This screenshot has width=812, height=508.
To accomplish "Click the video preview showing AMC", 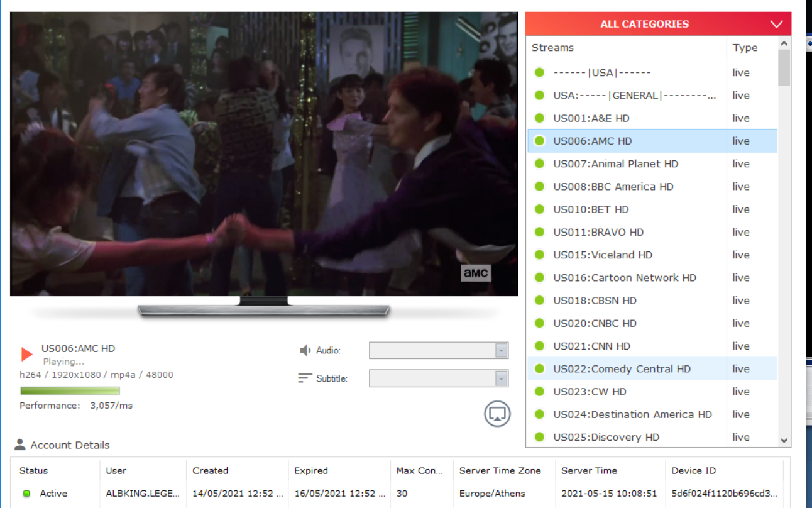I will (x=264, y=153).
